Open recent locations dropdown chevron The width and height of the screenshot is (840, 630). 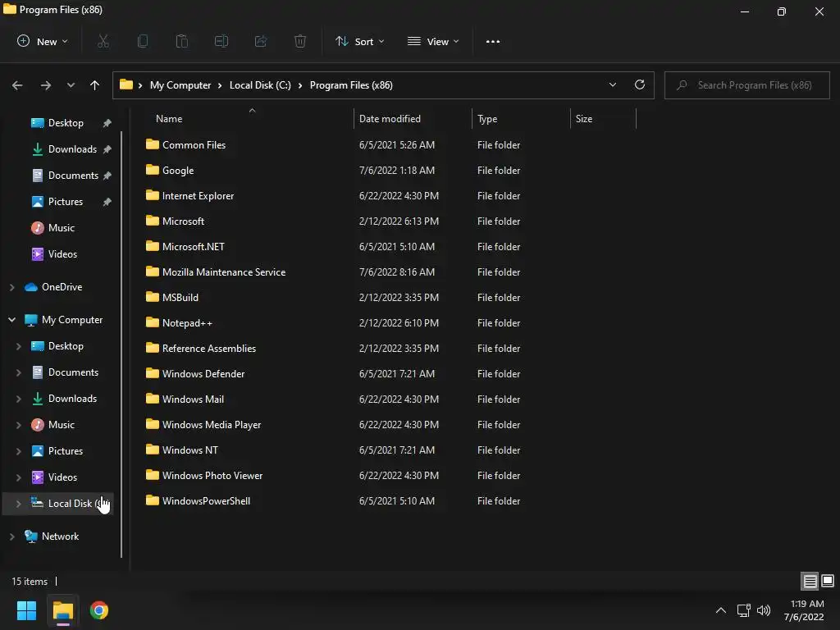[x=71, y=85]
